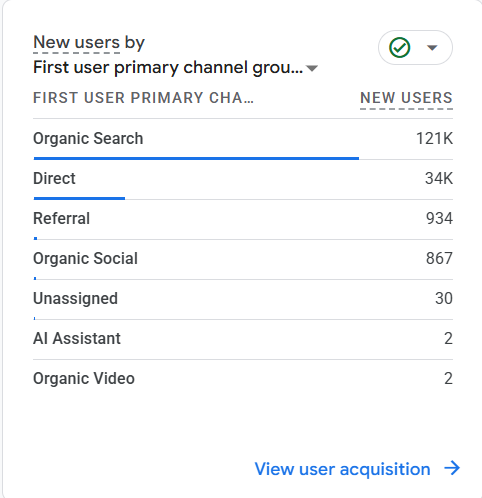Screen dimensions: 482x498
Task: Open View user acquisition link
Action: [342, 469]
